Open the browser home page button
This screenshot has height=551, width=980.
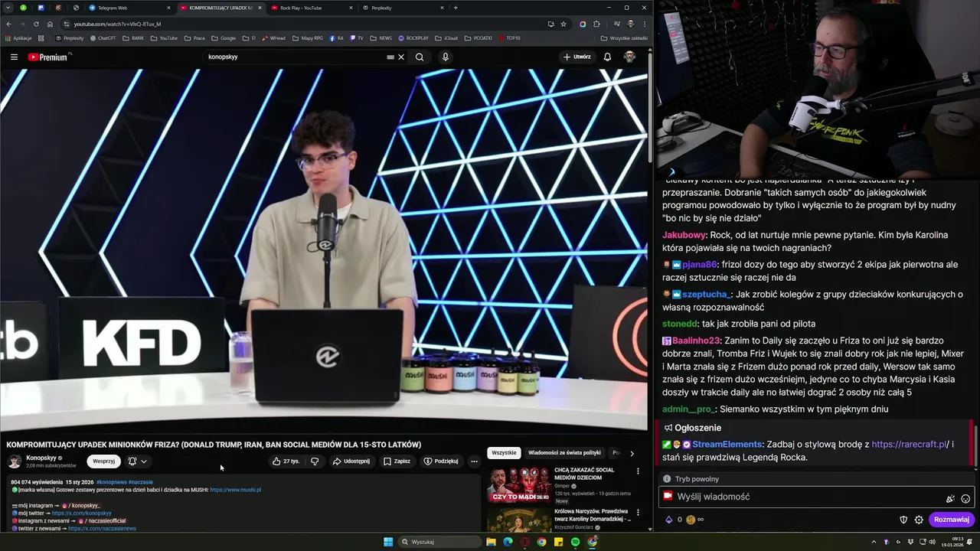(50, 24)
